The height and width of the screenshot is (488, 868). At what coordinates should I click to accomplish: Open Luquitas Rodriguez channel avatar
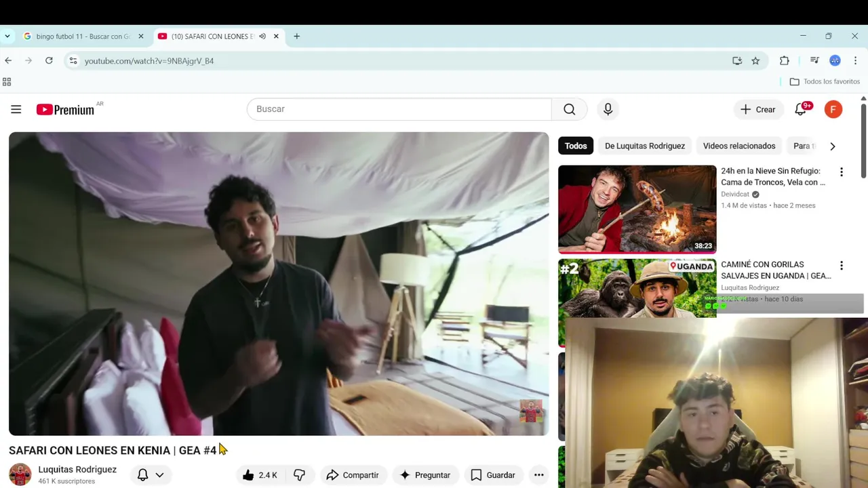20,474
